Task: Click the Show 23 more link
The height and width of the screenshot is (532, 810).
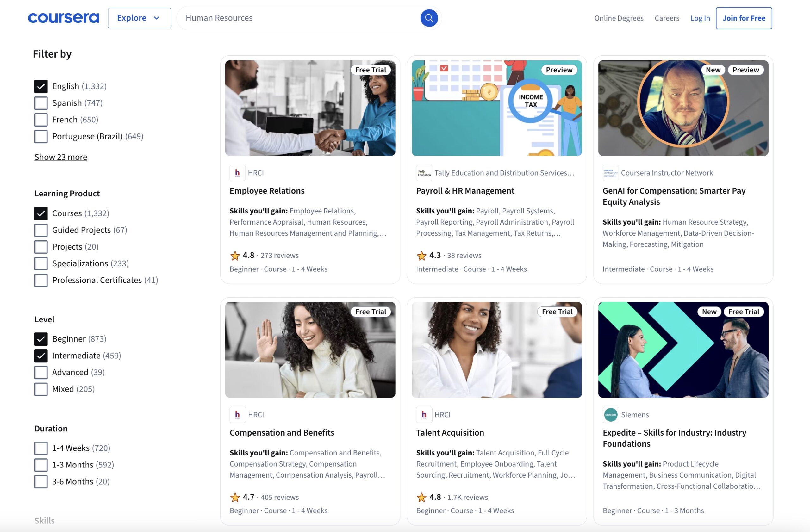Action: 60,157
